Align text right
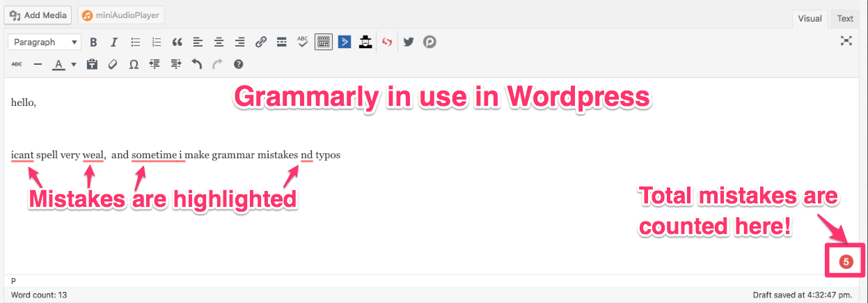This screenshot has height=303, width=868. [x=239, y=42]
